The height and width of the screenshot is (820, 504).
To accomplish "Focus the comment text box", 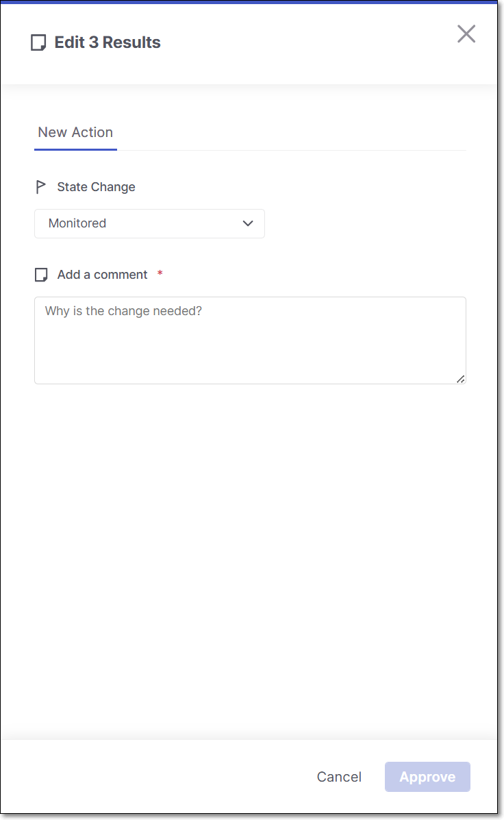I will [x=250, y=349].
